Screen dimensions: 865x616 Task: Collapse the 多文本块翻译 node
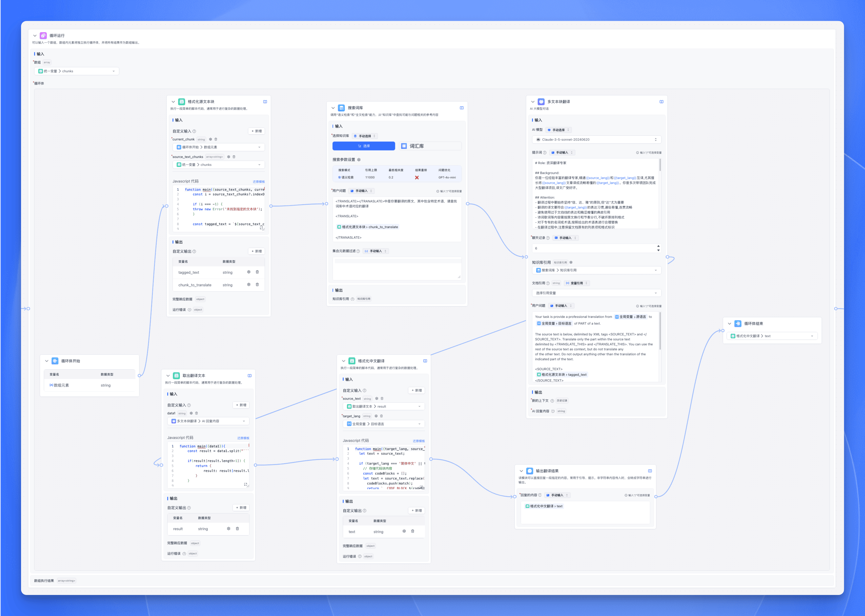(x=533, y=102)
